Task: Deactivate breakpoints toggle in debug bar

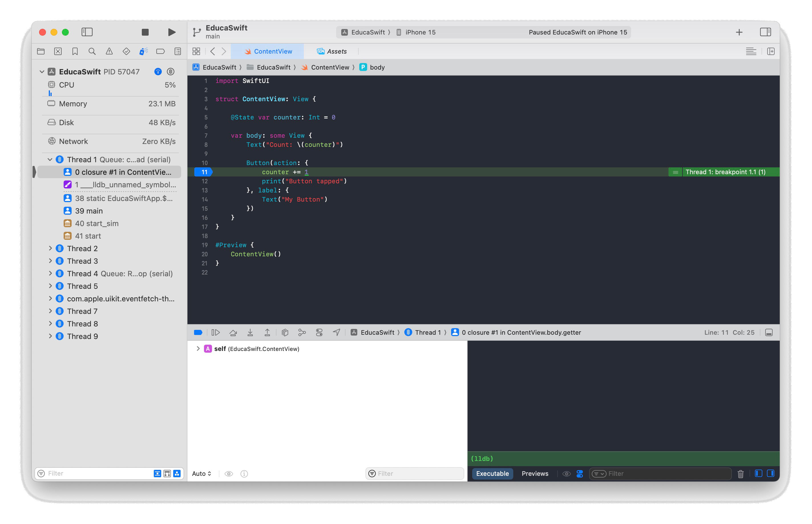Action: tap(198, 332)
